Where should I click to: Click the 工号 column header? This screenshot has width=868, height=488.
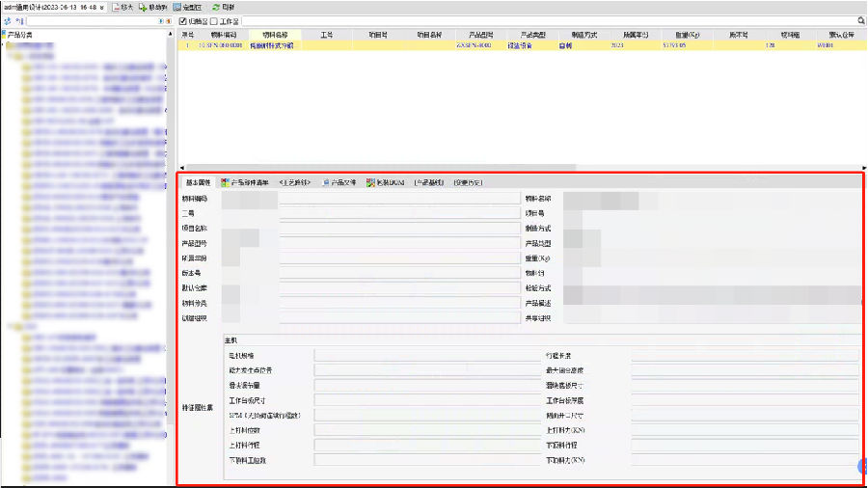click(x=327, y=35)
